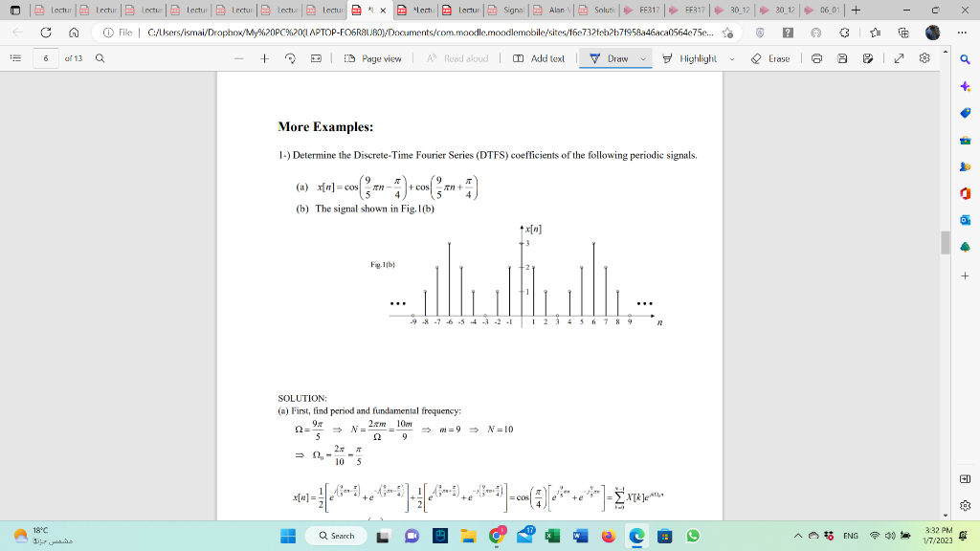The image size is (980, 551).
Task: Click the address bar URL field
Action: [430, 33]
